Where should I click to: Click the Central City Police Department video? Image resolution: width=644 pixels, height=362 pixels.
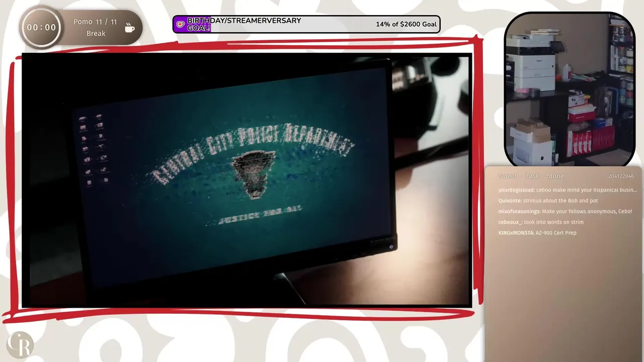pyautogui.click(x=247, y=180)
